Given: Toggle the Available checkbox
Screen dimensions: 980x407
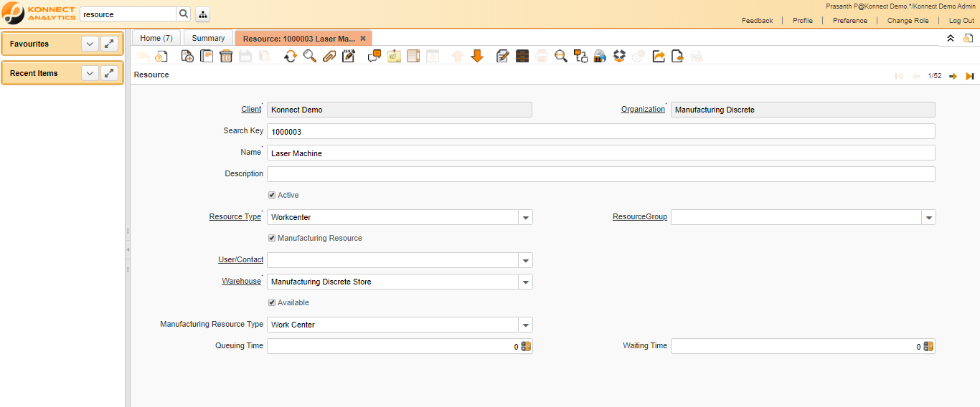Looking at the screenshot, I should [x=272, y=302].
